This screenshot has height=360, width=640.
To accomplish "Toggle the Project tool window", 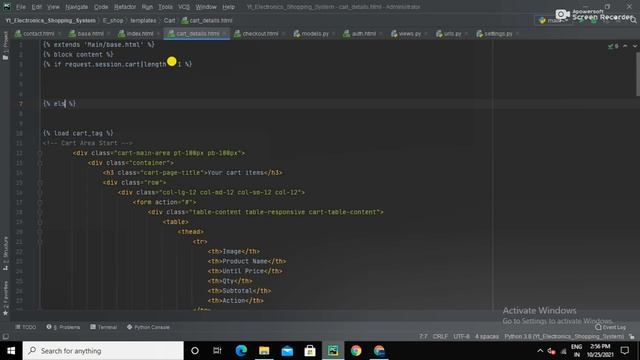I will (x=5, y=46).
